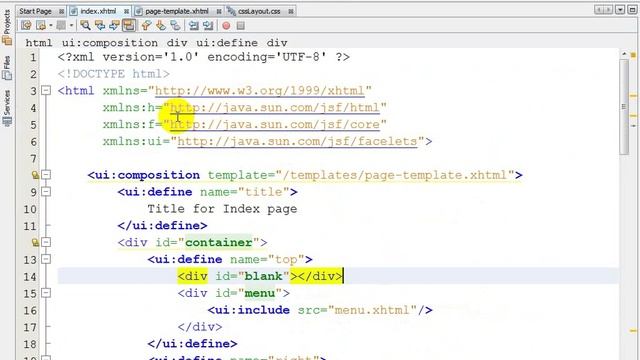
Task: Click line number 1 in the gutter
Action: click(x=33, y=57)
